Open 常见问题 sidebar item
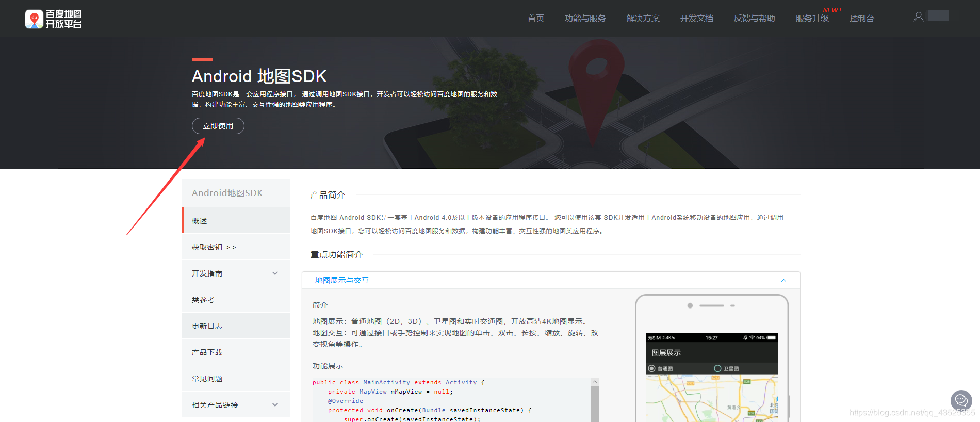 click(236, 379)
